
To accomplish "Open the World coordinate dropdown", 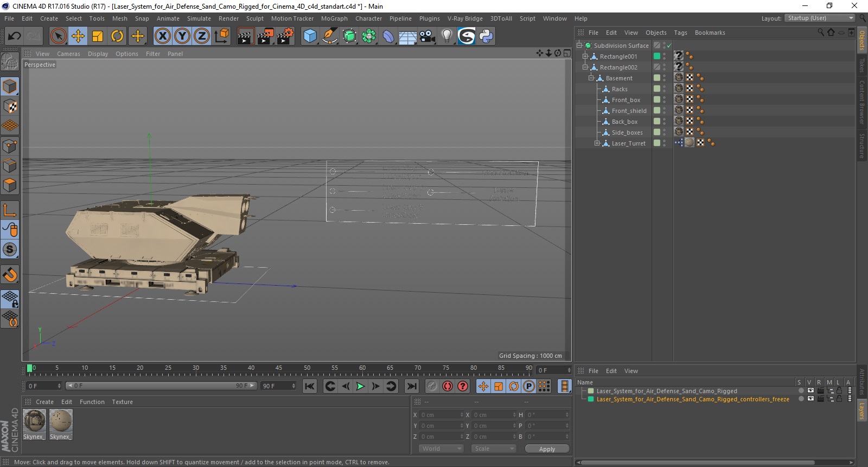I will pos(441,449).
